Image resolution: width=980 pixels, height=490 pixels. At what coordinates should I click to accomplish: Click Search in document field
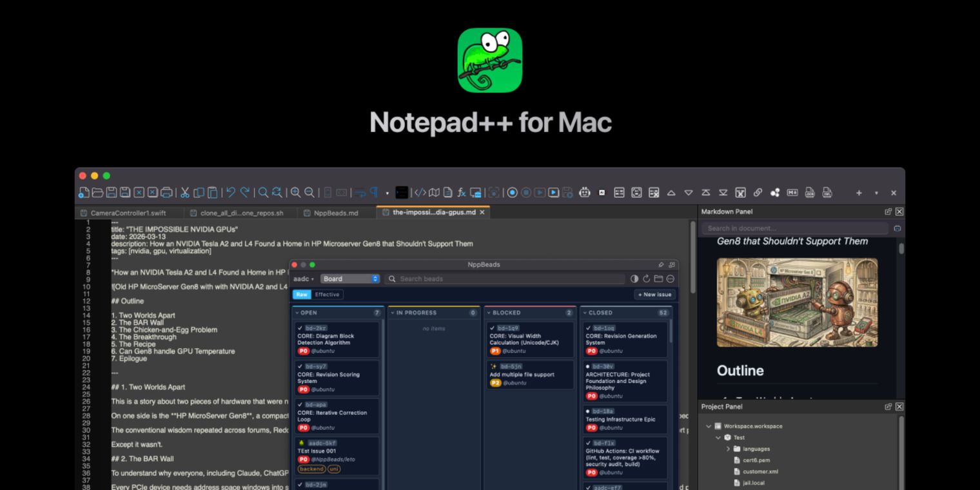tap(796, 228)
